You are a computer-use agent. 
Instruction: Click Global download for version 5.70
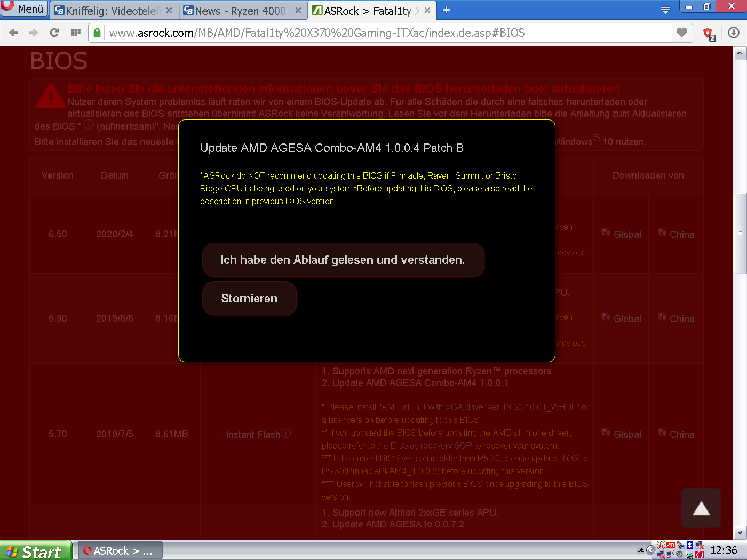point(622,434)
